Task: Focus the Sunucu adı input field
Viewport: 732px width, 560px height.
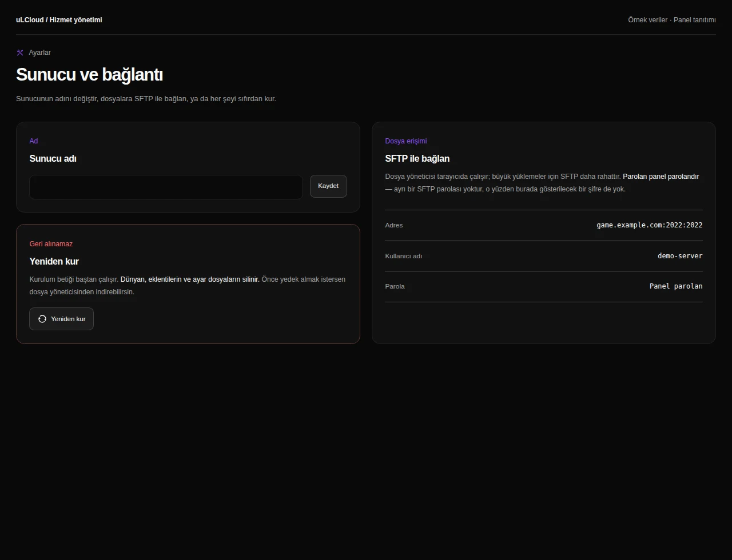Action: coord(166,187)
